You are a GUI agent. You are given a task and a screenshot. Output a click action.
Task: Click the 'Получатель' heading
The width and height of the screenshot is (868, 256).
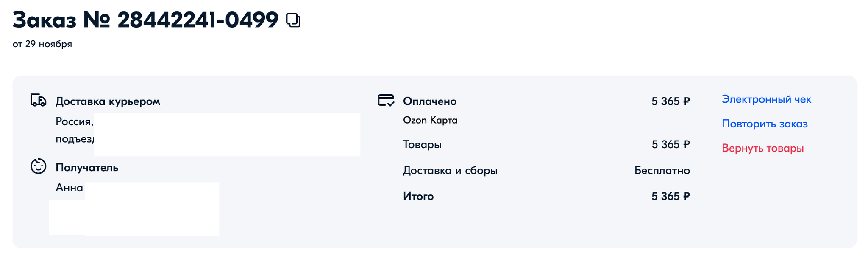(87, 168)
